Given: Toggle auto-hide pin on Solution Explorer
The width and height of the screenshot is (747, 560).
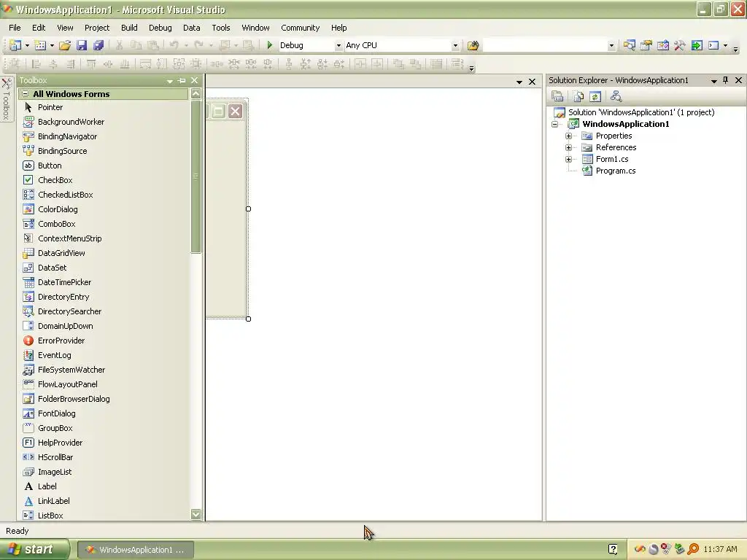Looking at the screenshot, I should click(726, 80).
